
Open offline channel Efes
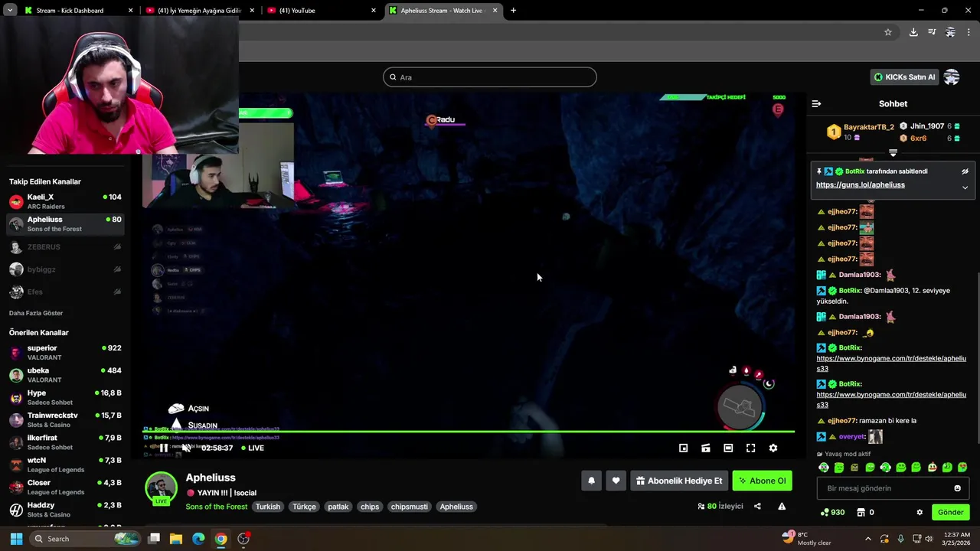pos(65,292)
